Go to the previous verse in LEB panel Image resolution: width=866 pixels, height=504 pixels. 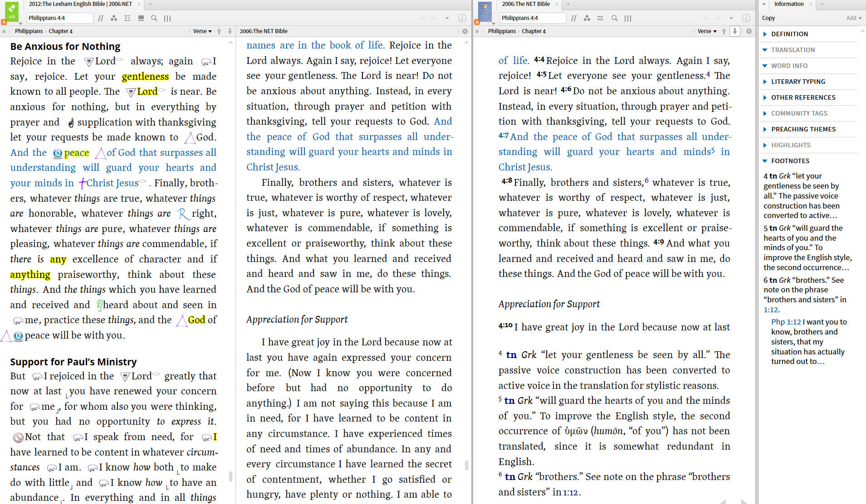tap(219, 31)
